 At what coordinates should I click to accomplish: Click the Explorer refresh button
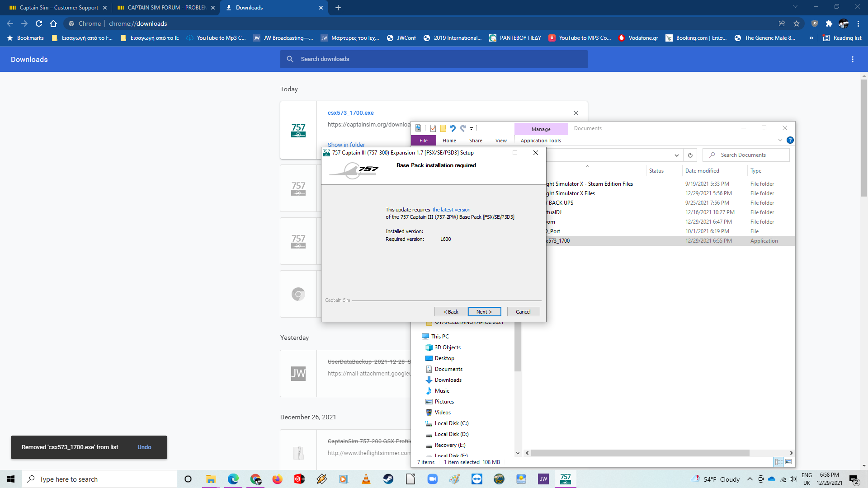(690, 155)
